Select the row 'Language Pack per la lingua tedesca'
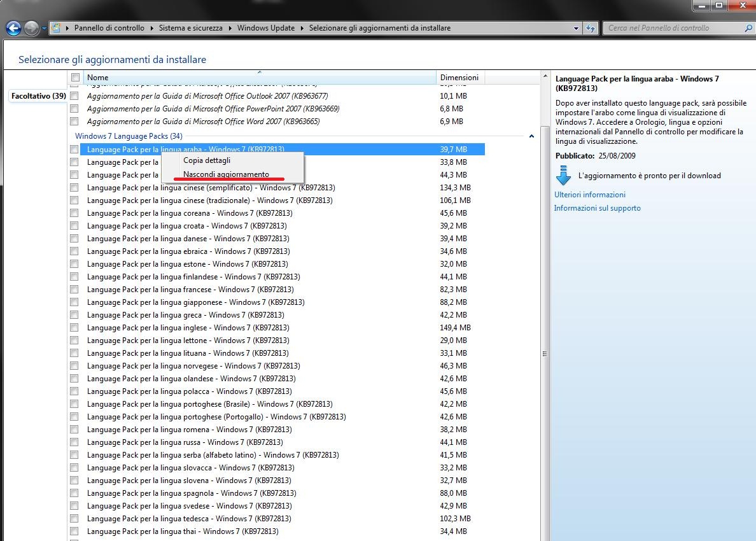756x541 pixels. (x=282, y=519)
